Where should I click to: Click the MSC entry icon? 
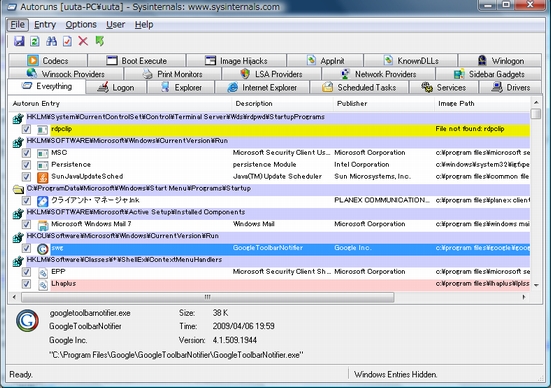pos(43,153)
